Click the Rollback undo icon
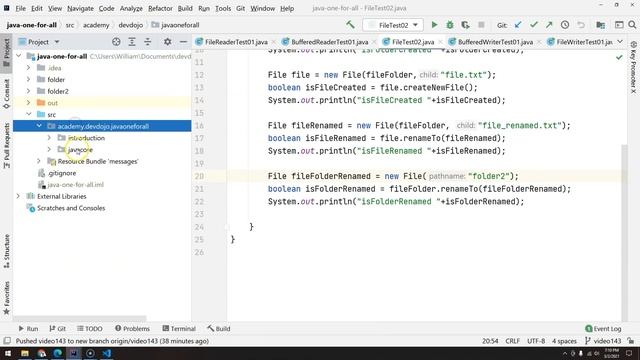 click(x=581, y=25)
